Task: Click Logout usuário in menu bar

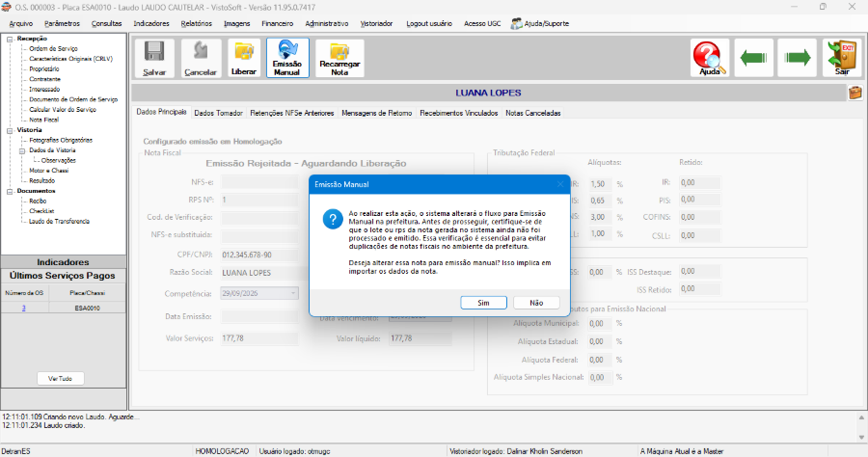Action: coord(429,24)
